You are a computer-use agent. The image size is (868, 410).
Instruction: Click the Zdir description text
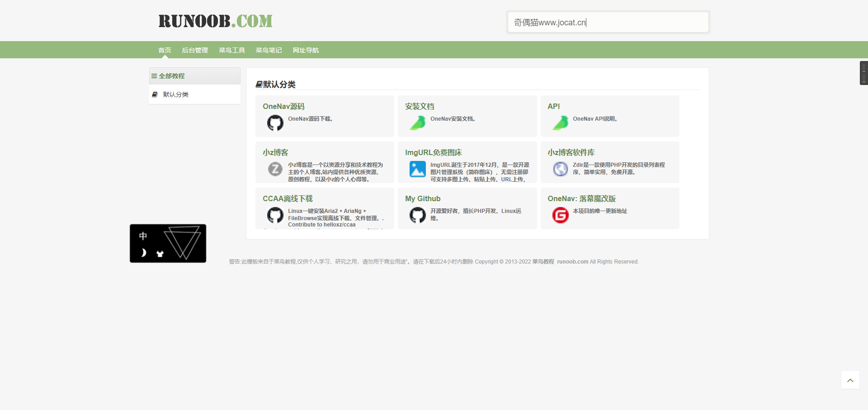coord(619,168)
